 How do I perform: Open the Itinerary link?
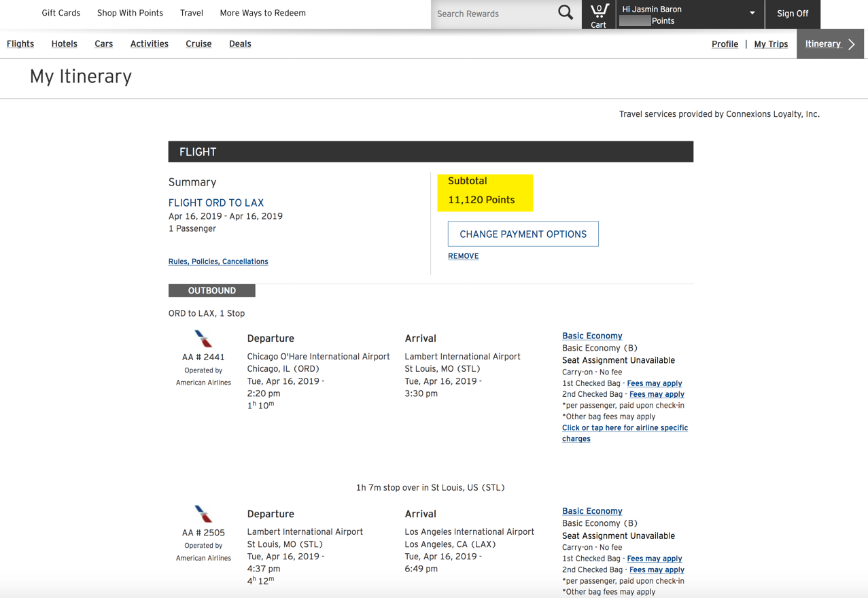[823, 43]
